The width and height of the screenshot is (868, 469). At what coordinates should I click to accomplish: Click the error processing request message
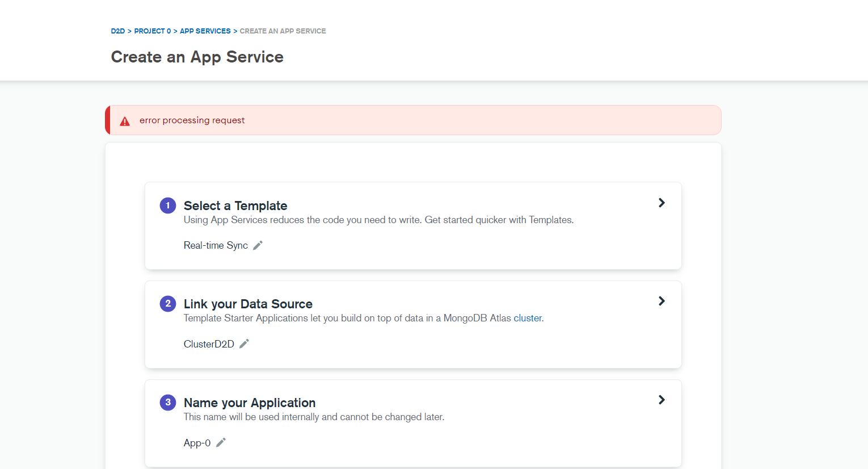point(192,120)
